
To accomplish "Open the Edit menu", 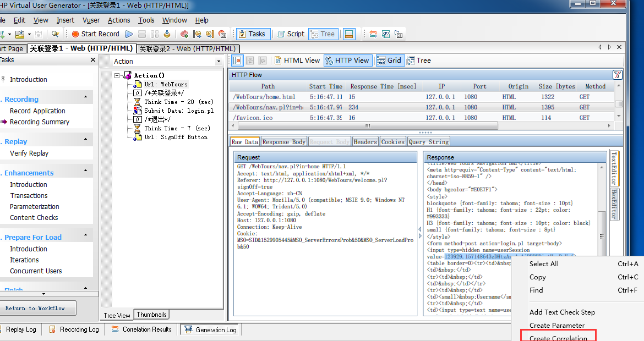I will (19, 20).
